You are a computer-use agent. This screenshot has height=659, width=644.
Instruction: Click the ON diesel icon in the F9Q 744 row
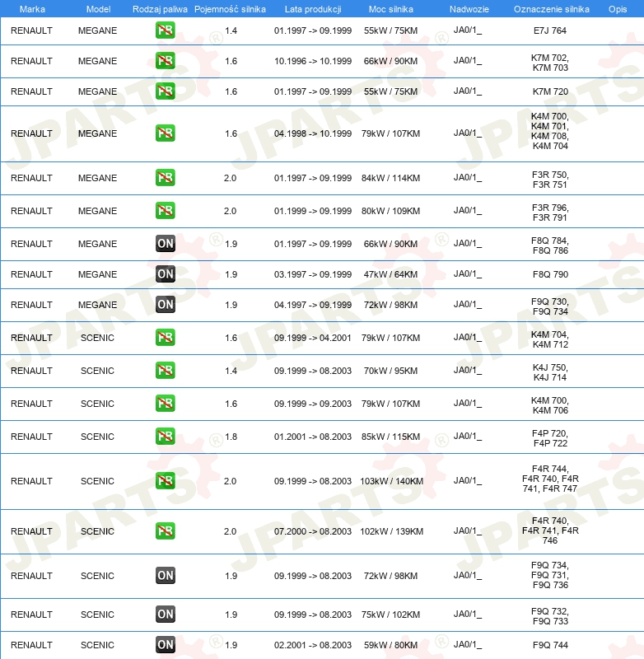[x=165, y=645]
